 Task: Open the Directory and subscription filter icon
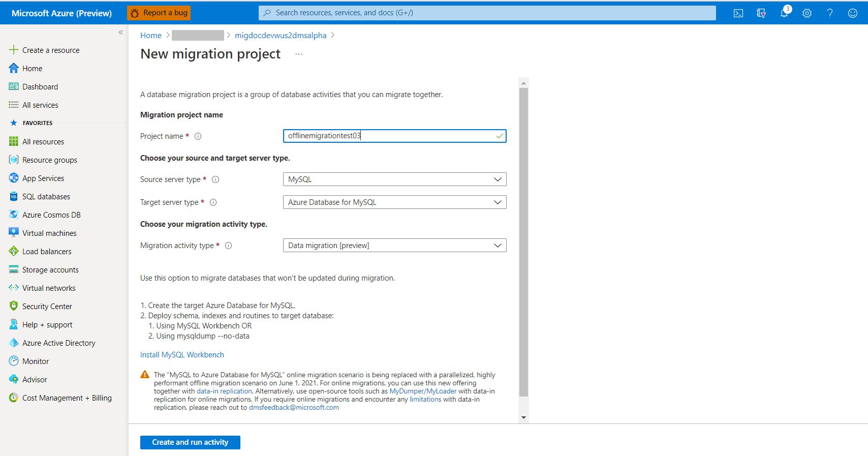pyautogui.click(x=761, y=13)
